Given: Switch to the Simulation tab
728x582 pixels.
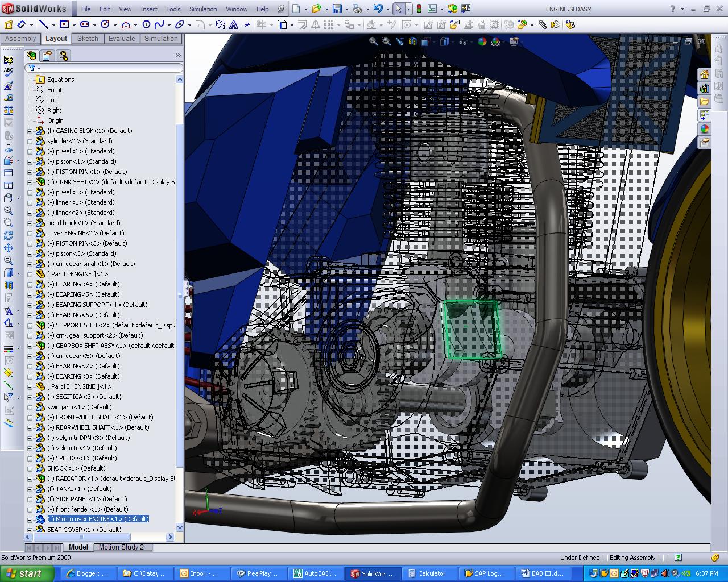Looking at the screenshot, I should point(161,39).
